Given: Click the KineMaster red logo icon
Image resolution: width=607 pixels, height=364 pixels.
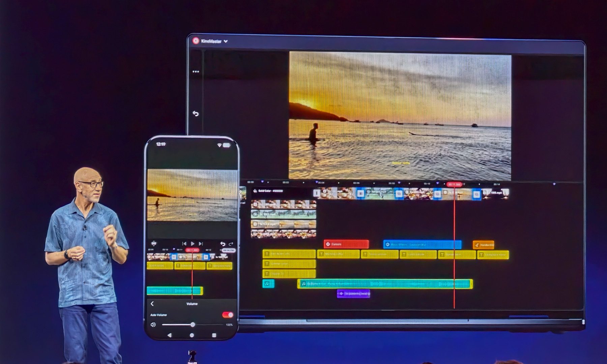Looking at the screenshot, I should 196,41.
